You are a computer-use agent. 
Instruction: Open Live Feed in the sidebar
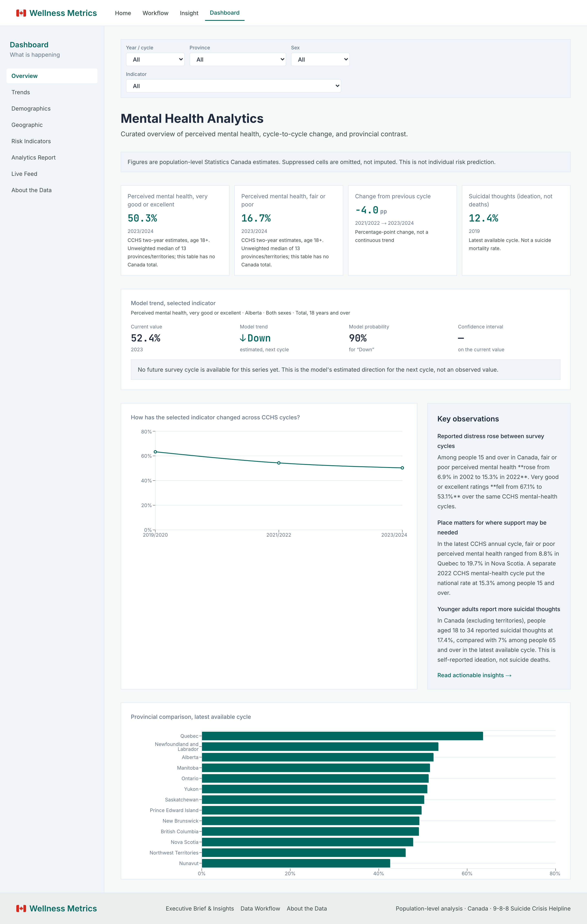tap(52, 174)
